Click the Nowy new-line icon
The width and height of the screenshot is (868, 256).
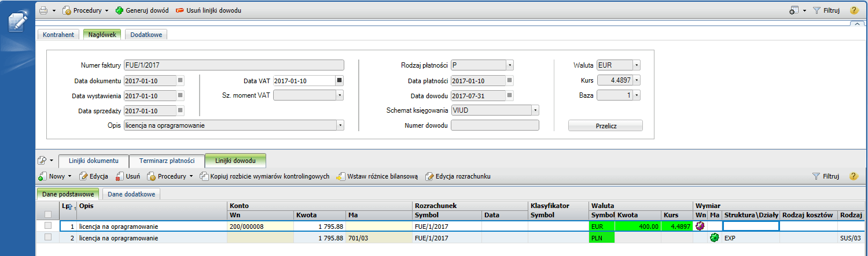point(42,176)
